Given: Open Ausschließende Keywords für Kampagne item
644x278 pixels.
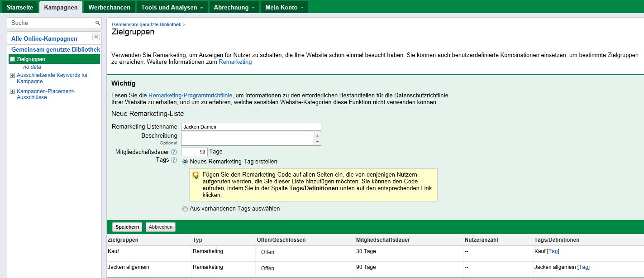Looking at the screenshot, I should click(x=52, y=78).
